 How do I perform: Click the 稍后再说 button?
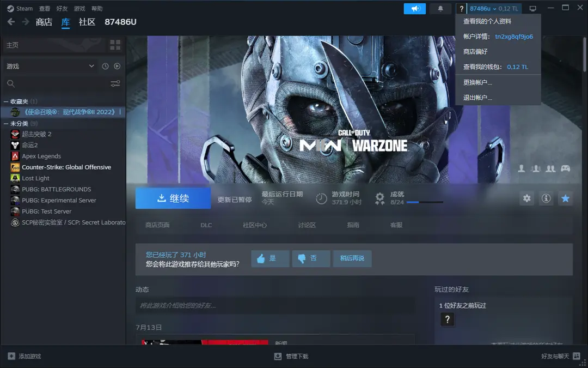pyautogui.click(x=352, y=258)
